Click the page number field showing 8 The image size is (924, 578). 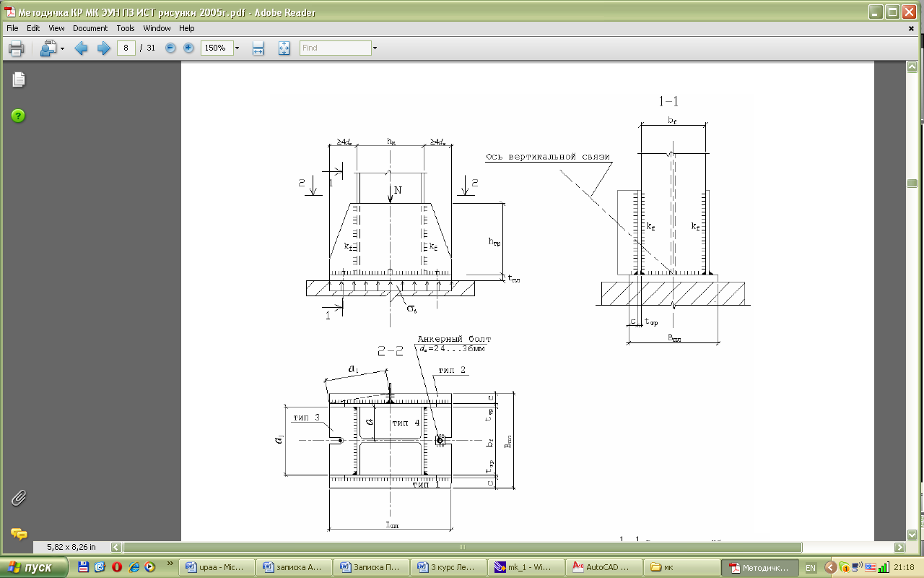coord(126,48)
